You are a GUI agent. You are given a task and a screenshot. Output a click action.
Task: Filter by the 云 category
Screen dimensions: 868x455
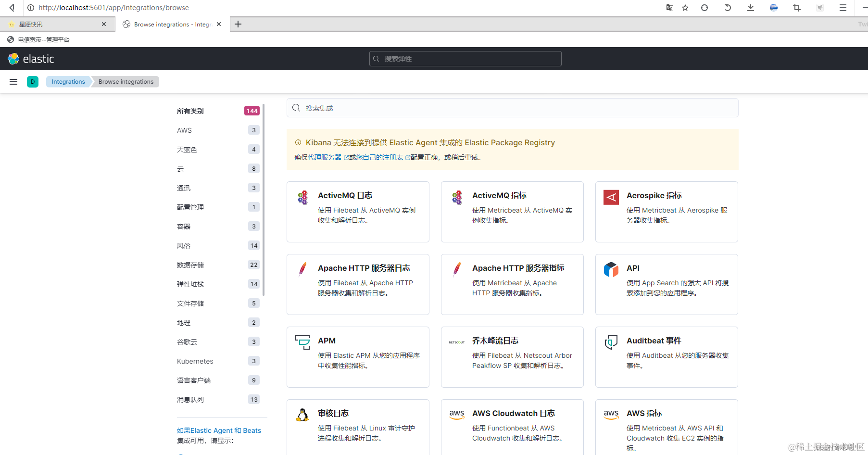pyautogui.click(x=218, y=169)
